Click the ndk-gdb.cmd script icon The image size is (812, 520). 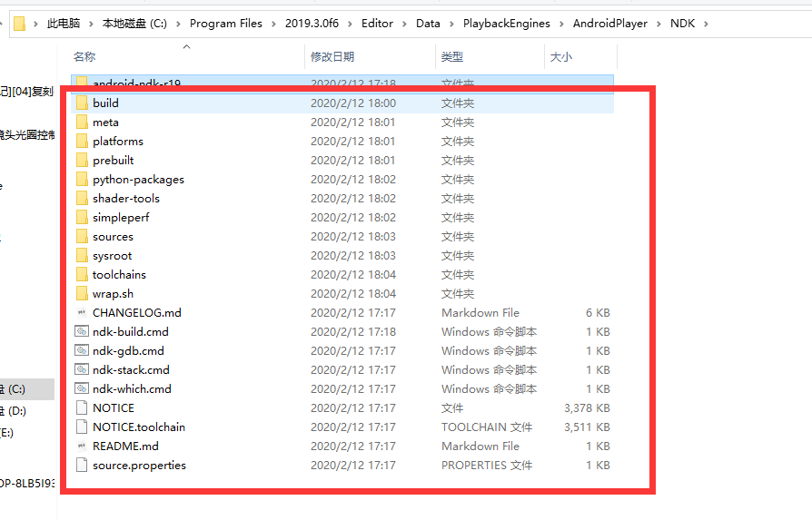point(82,351)
